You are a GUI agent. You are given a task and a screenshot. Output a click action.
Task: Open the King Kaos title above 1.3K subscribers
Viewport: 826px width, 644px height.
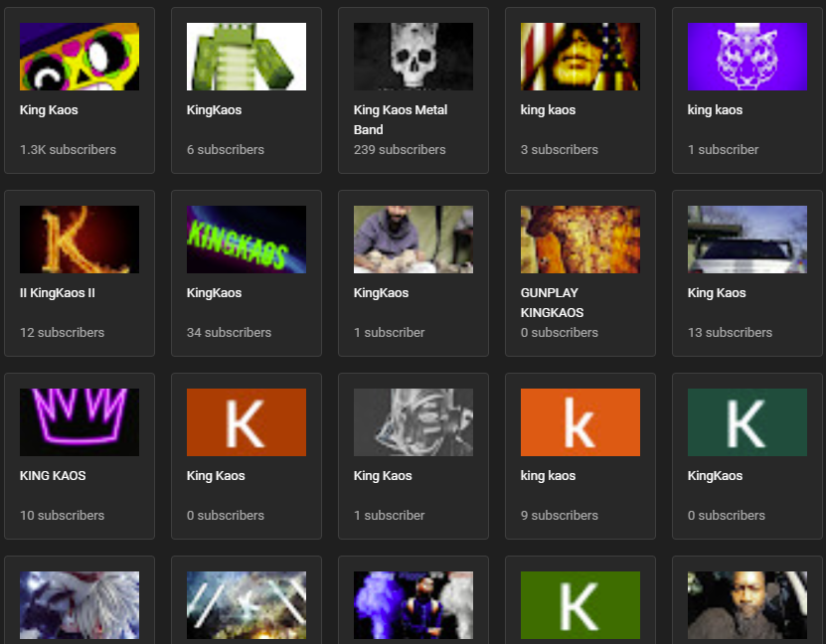tap(49, 110)
